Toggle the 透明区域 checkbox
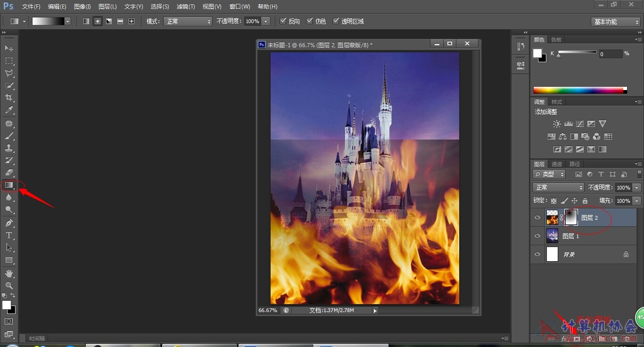 [336, 21]
